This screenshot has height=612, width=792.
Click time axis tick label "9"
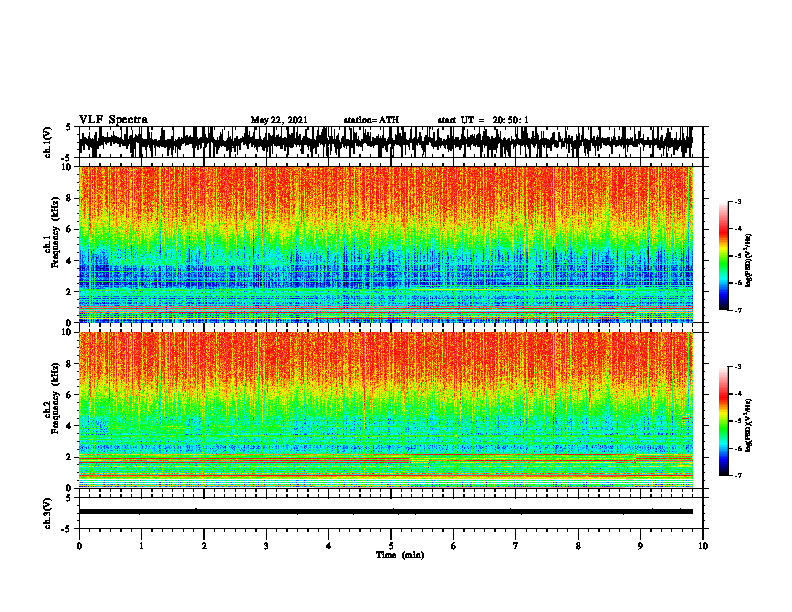click(640, 546)
